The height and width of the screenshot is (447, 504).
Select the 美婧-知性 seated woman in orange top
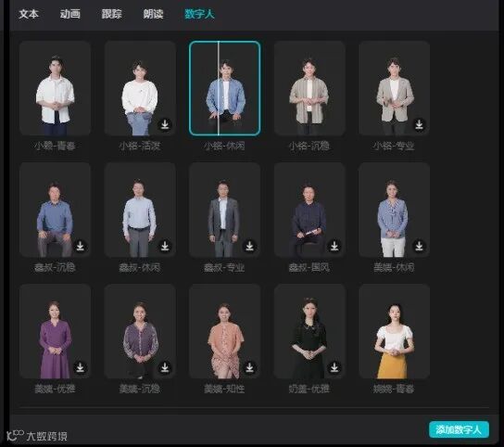pyautogui.click(x=224, y=331)
